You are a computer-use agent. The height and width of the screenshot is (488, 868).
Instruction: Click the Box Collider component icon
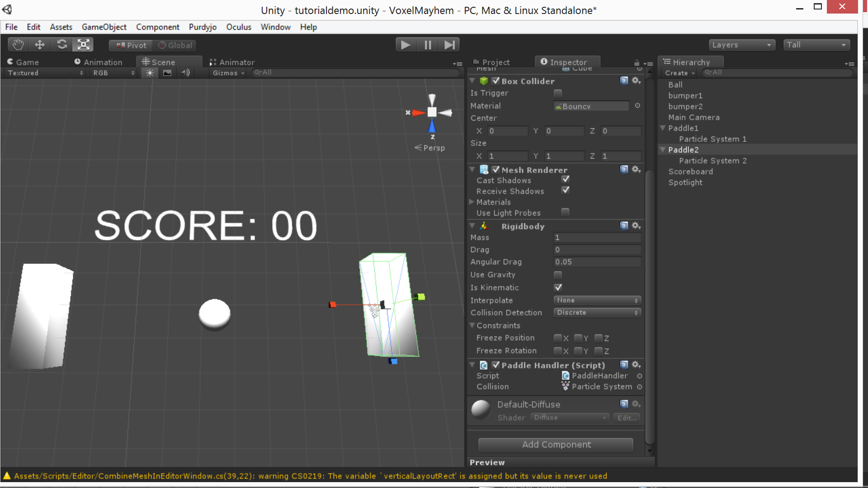click(x=484, y=81)
